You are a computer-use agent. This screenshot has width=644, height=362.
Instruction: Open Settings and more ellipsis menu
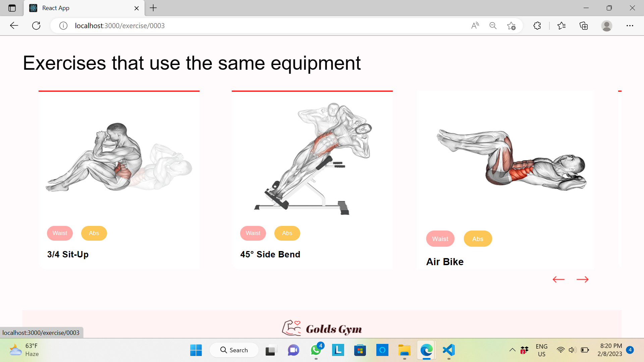(x=630, y=25)
